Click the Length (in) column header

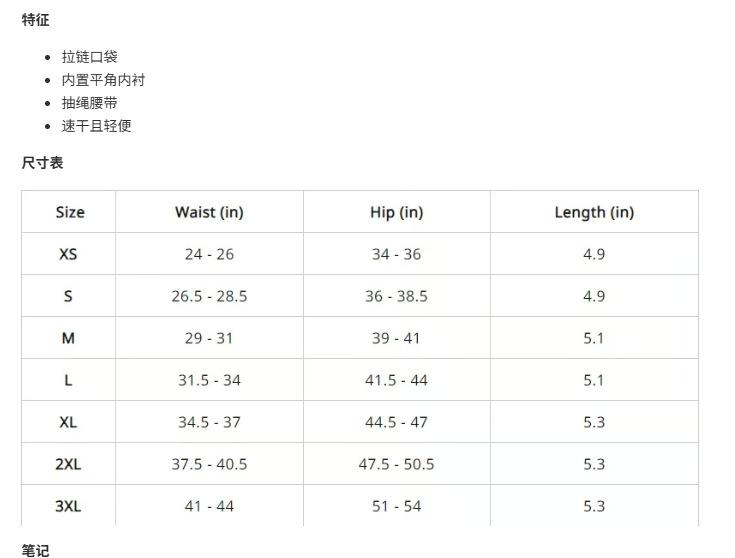point(594,212)
